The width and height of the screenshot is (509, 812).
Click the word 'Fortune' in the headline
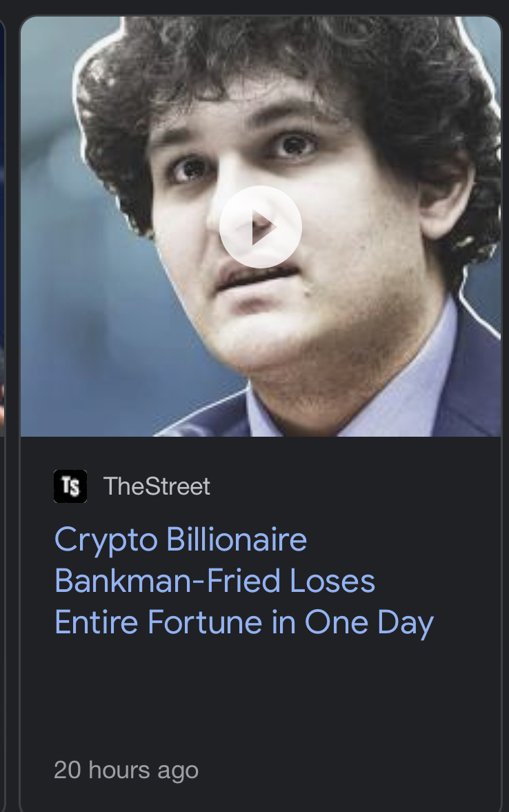[205, 622]
